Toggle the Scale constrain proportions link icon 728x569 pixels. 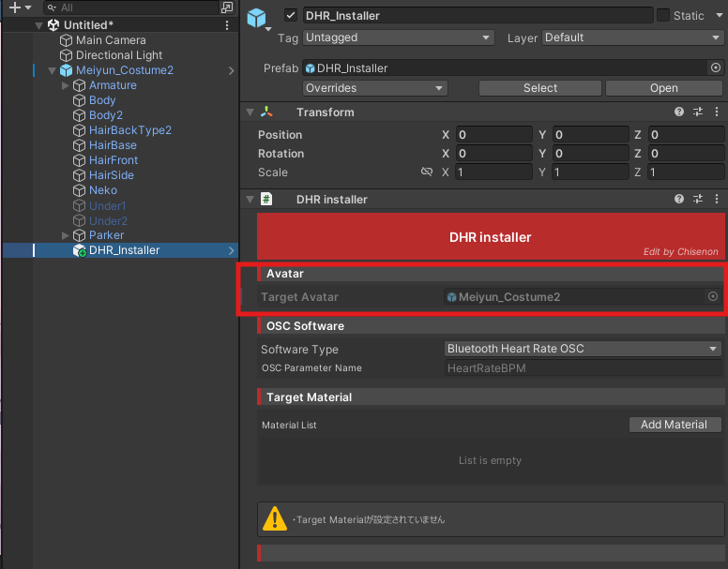427,172
